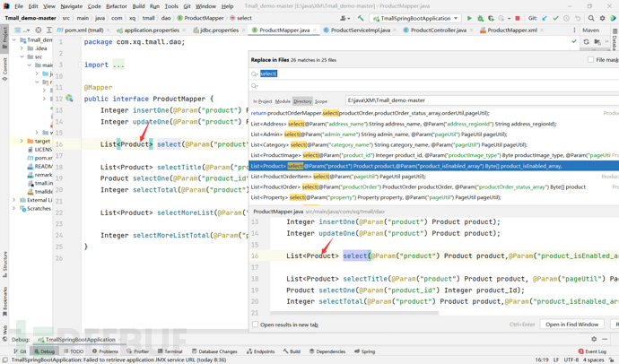Switch to ProductController.java tab
Viewport: 619px width, 364px height.
pyautogui.click(x=436, y=30)
